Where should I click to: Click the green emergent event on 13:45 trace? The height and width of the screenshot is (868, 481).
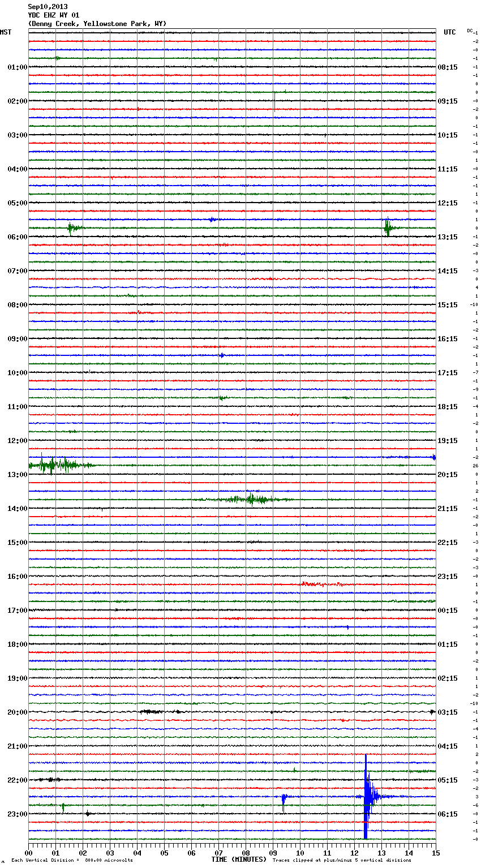pyautogui.click(x=251, y=499)
